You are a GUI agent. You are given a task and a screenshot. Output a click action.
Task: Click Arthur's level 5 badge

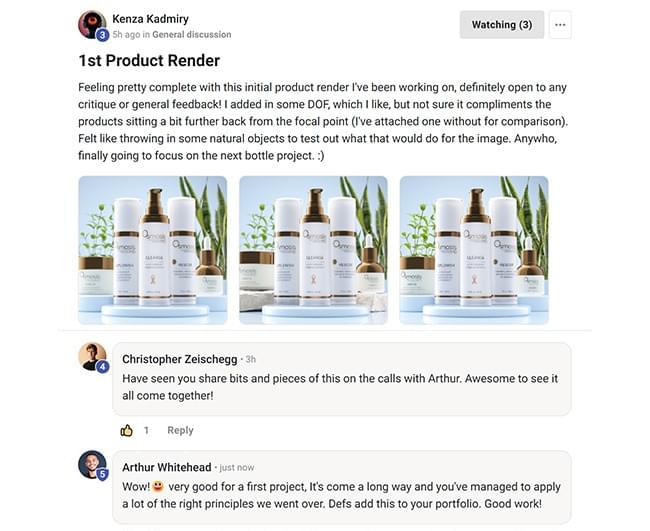102,474
